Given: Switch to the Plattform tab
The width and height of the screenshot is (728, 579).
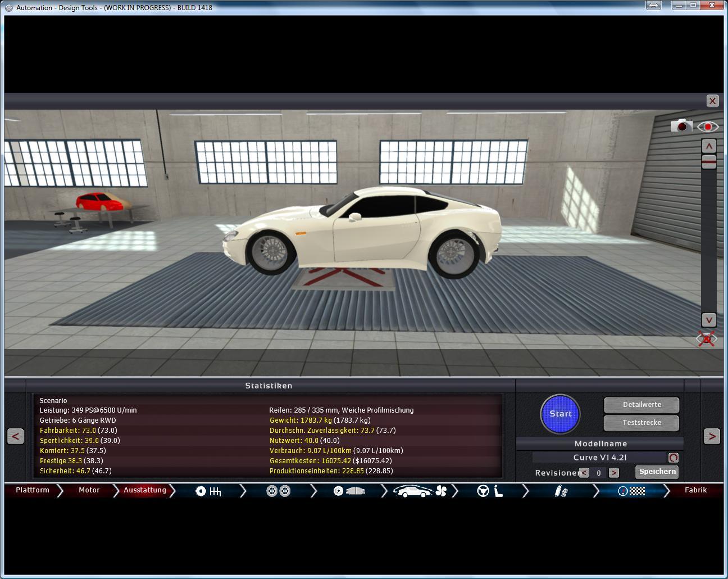Looking at the screenshot, I should (33, 490).
